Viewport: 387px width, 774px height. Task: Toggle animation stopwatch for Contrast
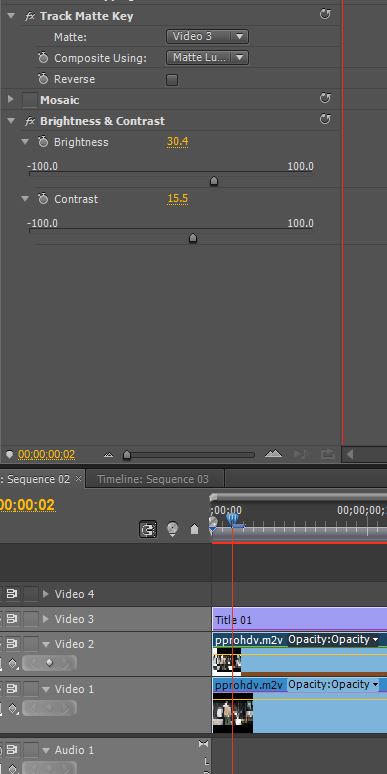(43, 199)
